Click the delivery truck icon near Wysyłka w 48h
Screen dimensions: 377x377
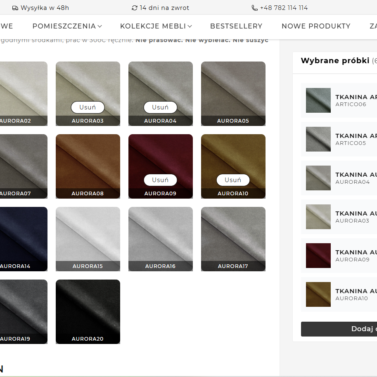point(15,8)
